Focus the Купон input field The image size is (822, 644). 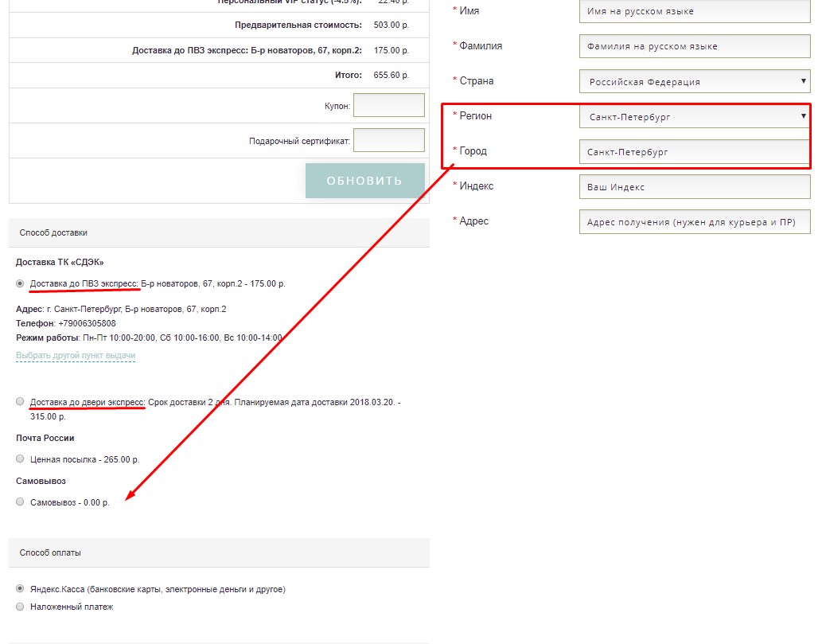pos(389,105)
